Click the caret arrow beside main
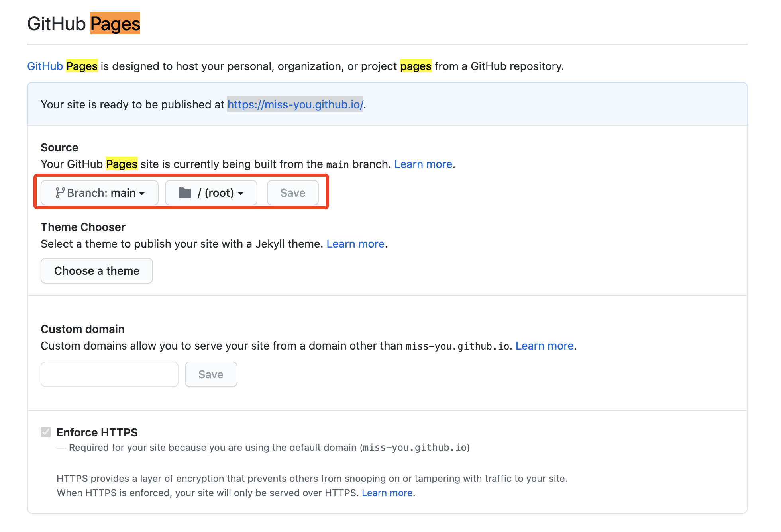781x532 pixels. click(142, 194)
